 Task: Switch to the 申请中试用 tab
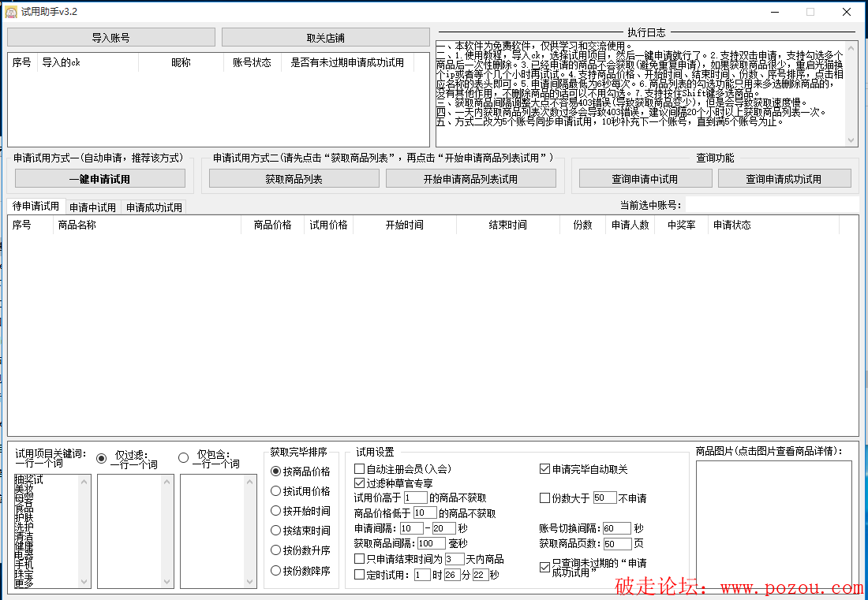[x=92, y=207]
